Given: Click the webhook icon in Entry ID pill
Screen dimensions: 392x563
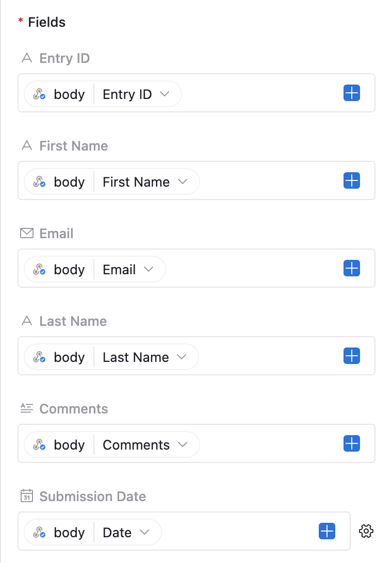Looking at the screenshot, I should click(x=39, y=94).
